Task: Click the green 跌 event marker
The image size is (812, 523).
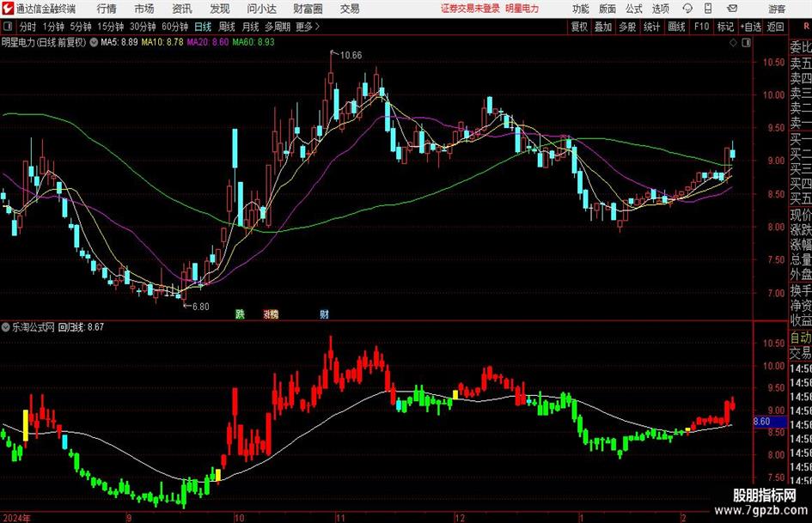Action: (x=240, y=313)
